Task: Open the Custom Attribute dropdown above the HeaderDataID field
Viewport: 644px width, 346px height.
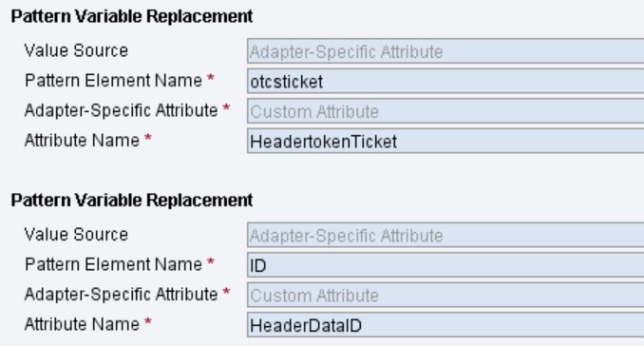Action: click(x=445, y=295)
